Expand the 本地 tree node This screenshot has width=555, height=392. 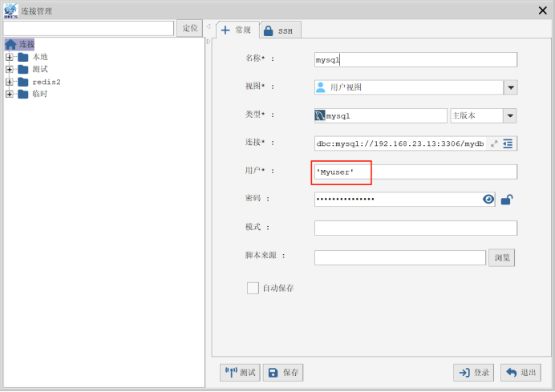(10, 57)
